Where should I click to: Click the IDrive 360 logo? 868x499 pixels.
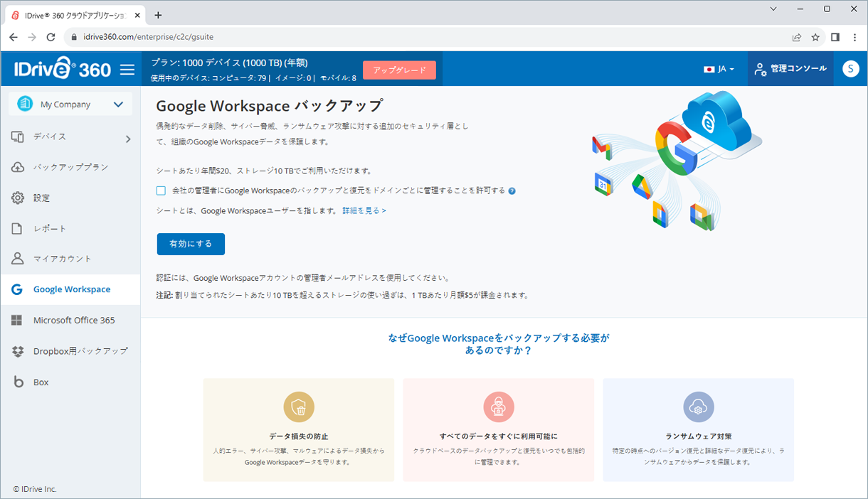62,68
